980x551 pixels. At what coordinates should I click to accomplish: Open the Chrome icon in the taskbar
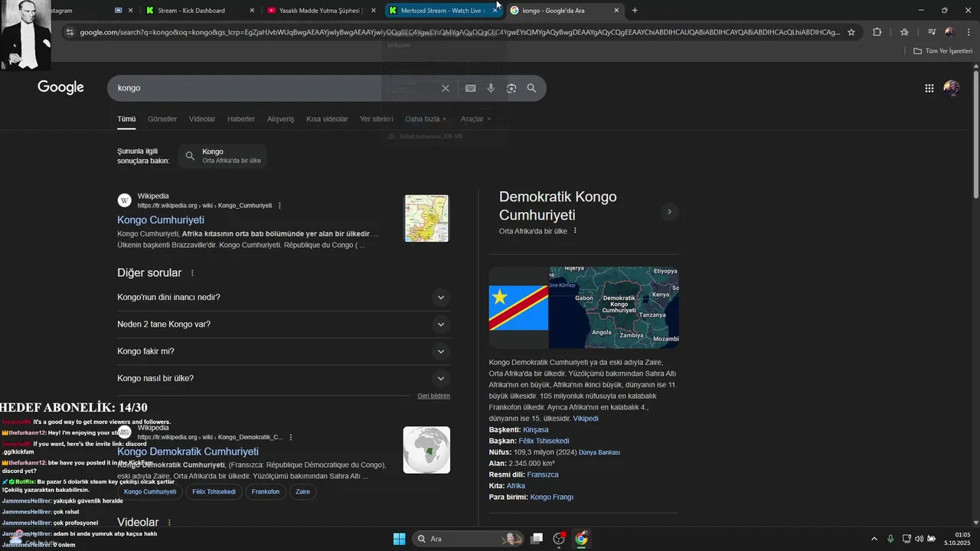pos(581,539)
